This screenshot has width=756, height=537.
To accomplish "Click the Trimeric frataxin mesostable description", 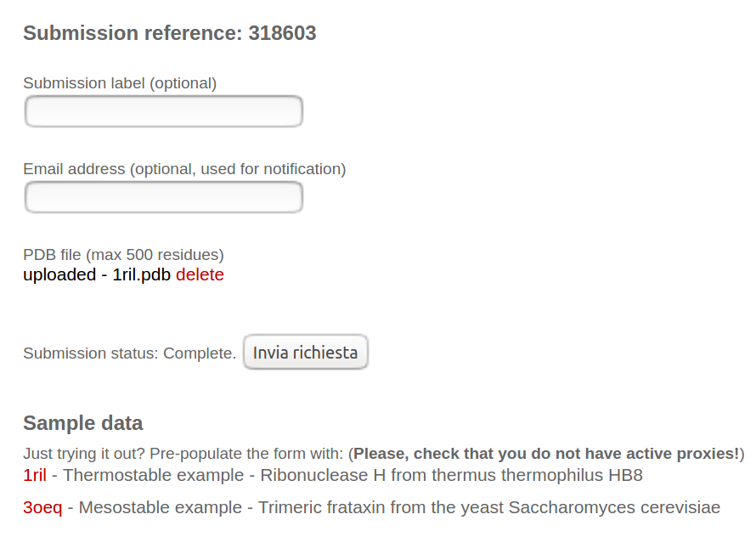I will click(x=399, y=508).
